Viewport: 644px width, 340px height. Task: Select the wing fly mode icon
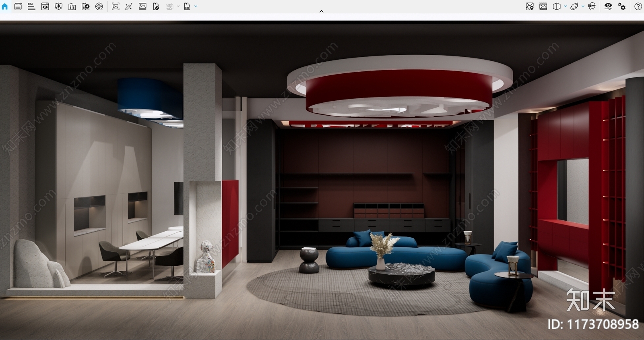574,6
